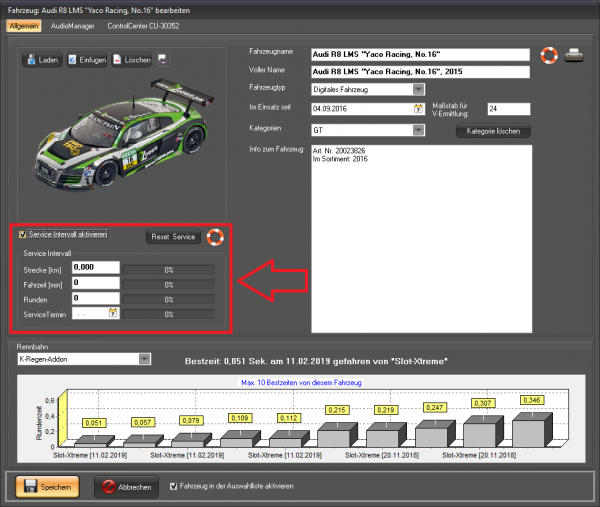Toggle Service Intervall aktivieren checkbox

pos(23,235)
